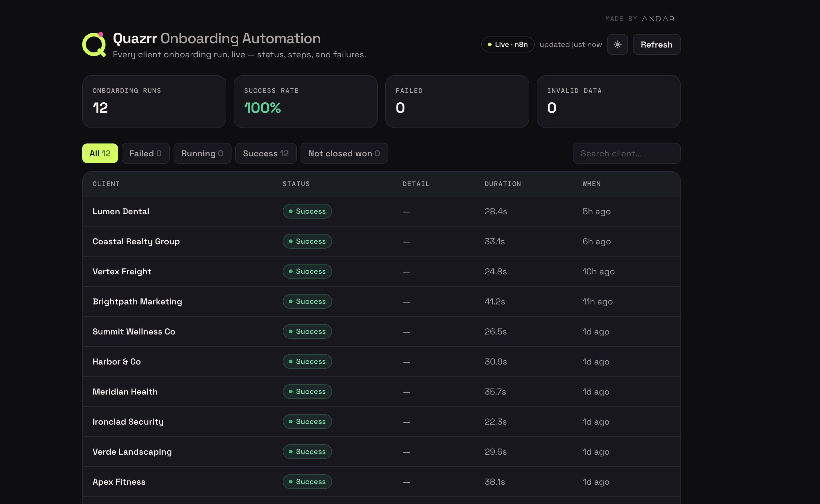
Task: Open the Lumen Dental run row
Action: click(381, 211)
